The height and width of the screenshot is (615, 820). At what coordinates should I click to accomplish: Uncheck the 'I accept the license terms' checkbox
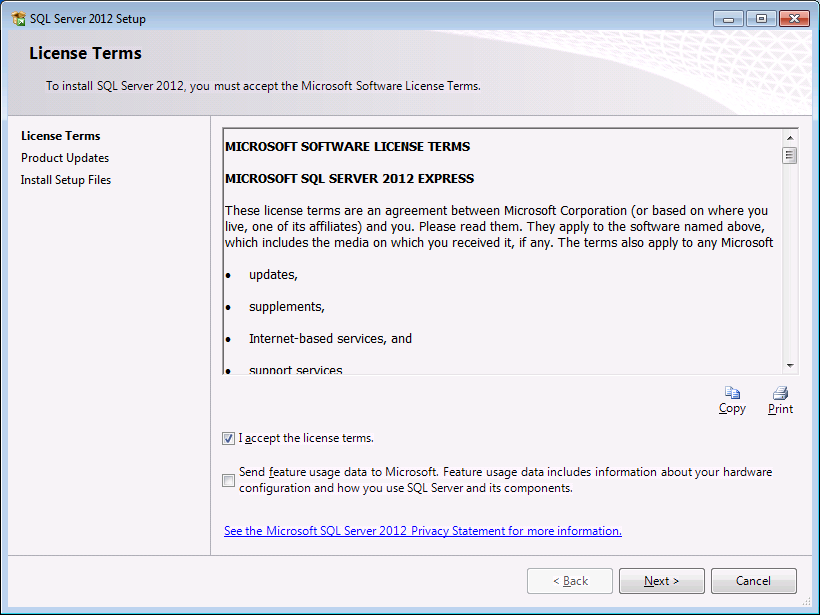[229, 438]
